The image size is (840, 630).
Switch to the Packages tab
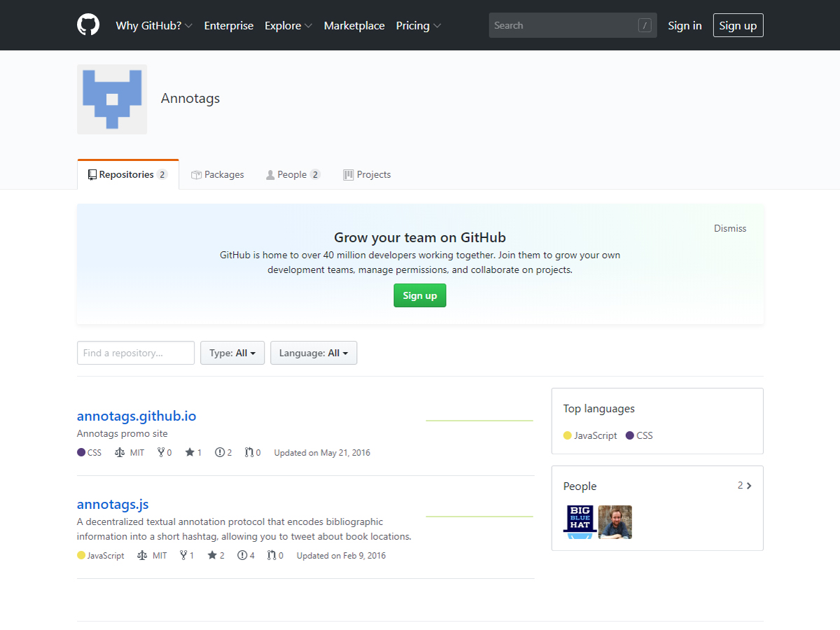218,174
